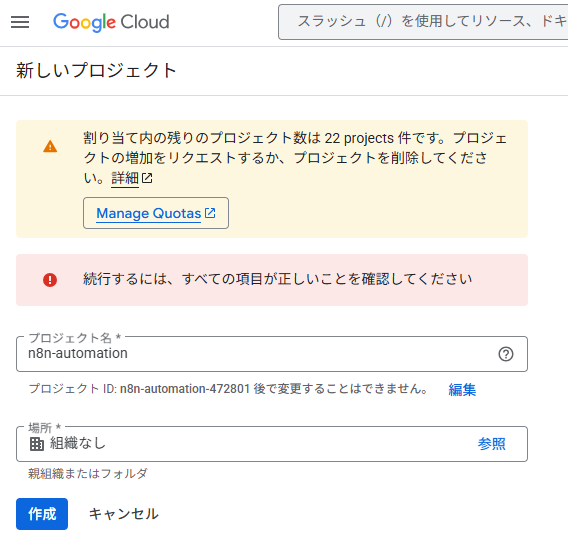Click external-link icon inside Manage Quotas
Screen dimensions: 568x550
tap(210, 213)
